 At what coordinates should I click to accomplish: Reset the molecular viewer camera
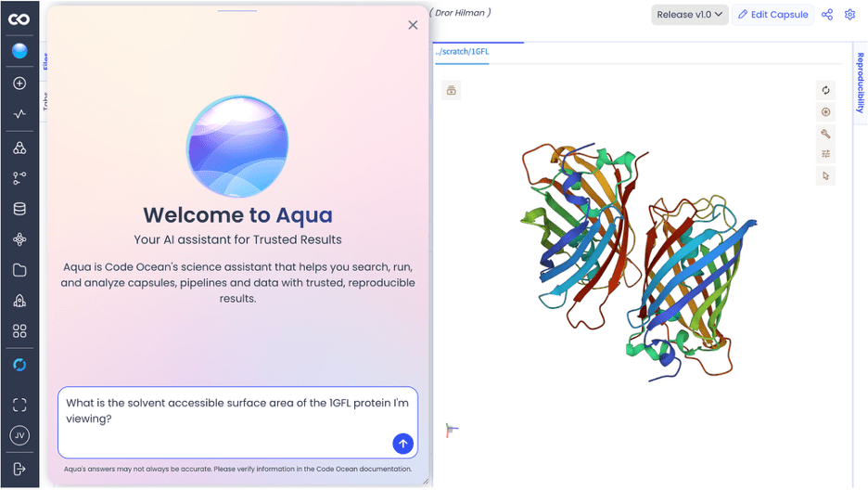tap(825, 90)
